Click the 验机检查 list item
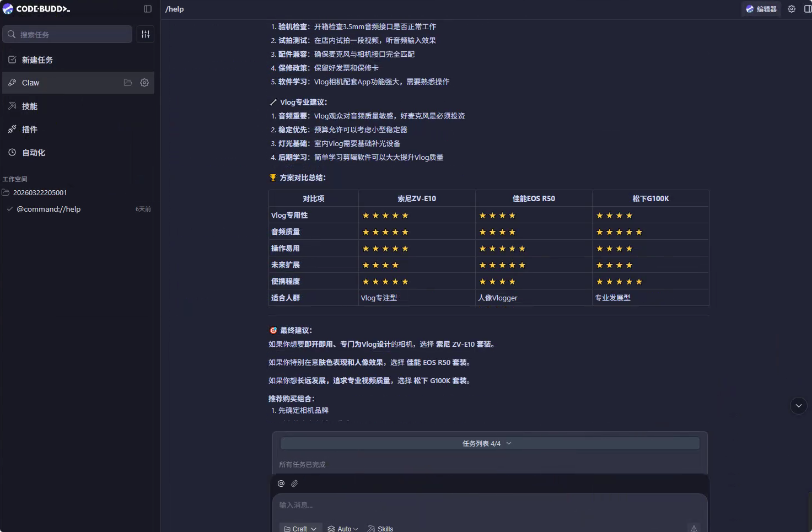Viewport: 812px width, 532px height. pos(357,26)
